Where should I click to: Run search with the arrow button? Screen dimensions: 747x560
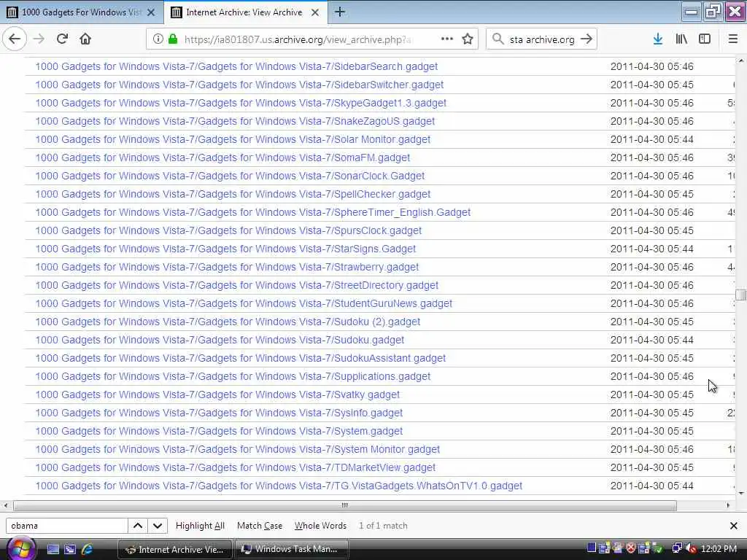point(587,39)
